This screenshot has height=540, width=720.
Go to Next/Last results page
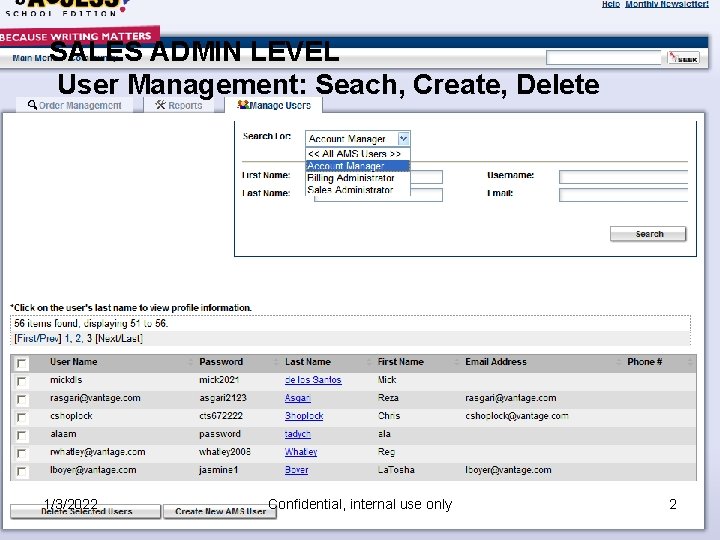click(x=119, y=338)
